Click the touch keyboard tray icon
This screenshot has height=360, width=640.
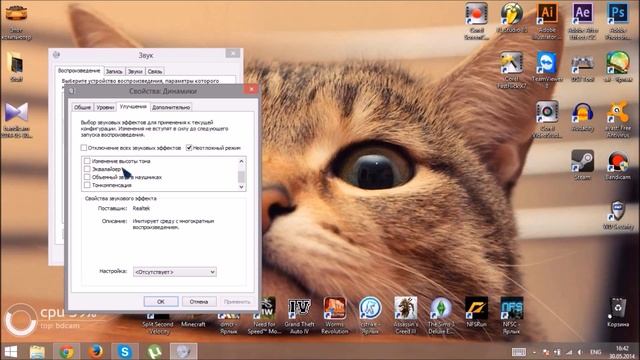(519, 352)
